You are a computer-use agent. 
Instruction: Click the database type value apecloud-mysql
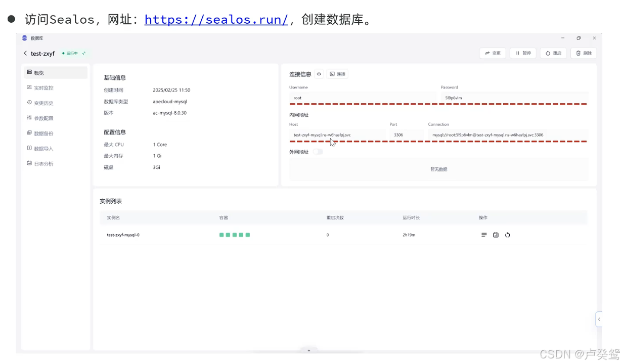(x=170, y=102)
